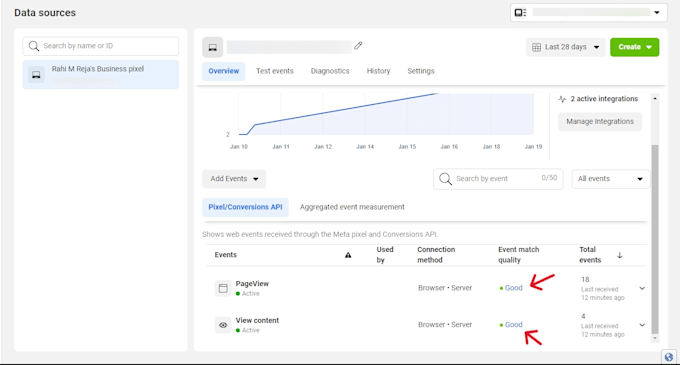The width and height of the screenshot is (680, 365).
Task: Click the PageView event name
Action: point(252,284)
